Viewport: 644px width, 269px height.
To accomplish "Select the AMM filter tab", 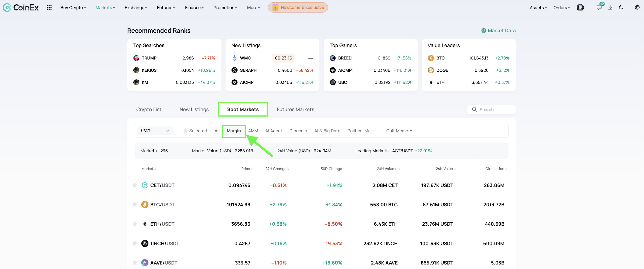I will click(253, 131).
